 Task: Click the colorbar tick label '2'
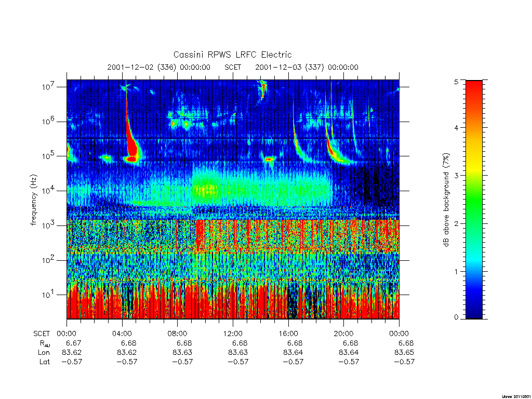tap(456, 223)
